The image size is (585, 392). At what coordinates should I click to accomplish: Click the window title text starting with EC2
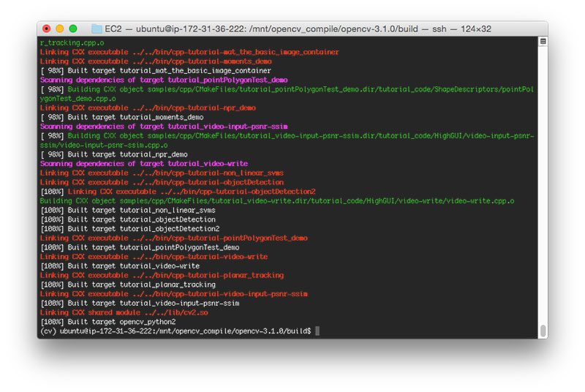pos(298,29)
